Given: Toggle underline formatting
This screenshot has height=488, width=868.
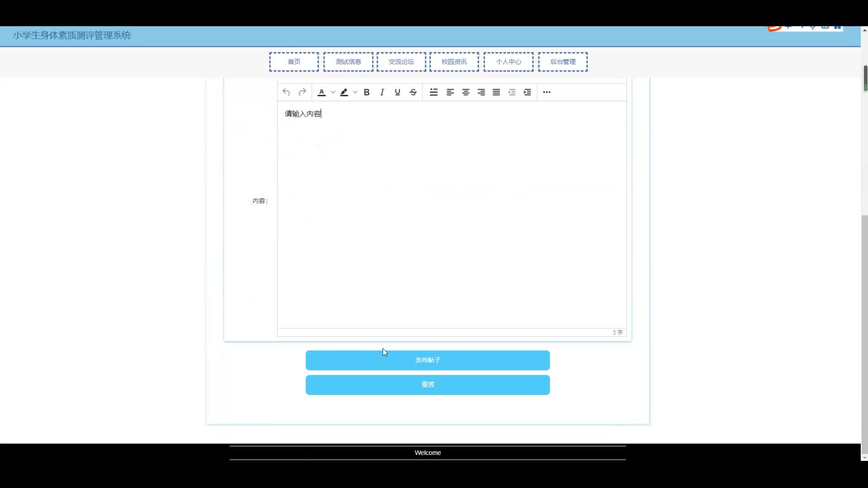Looking at the screenshot, I should click(x=397, y=92).
